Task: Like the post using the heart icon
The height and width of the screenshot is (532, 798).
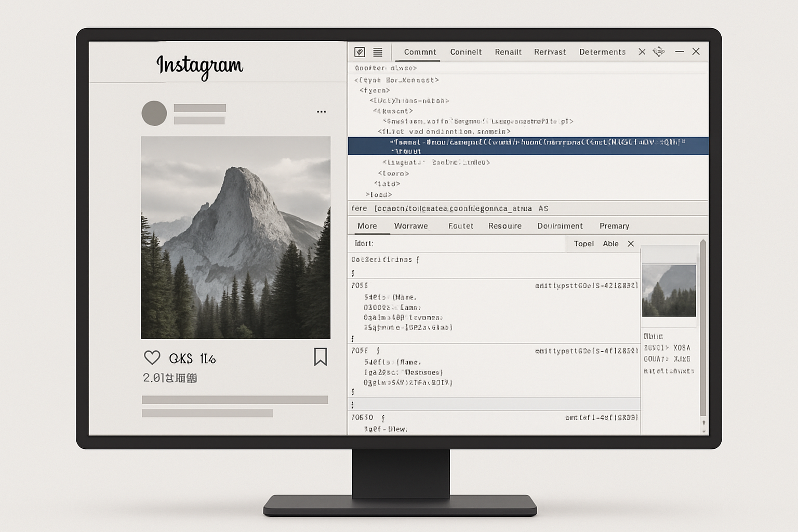Action: coord(152,357)
